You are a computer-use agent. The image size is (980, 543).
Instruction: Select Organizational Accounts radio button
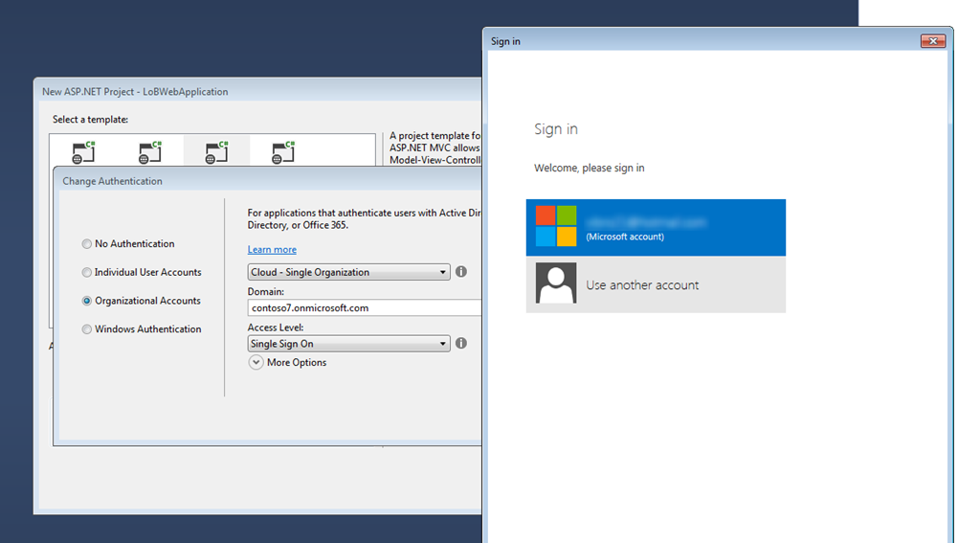pos(87,301)
